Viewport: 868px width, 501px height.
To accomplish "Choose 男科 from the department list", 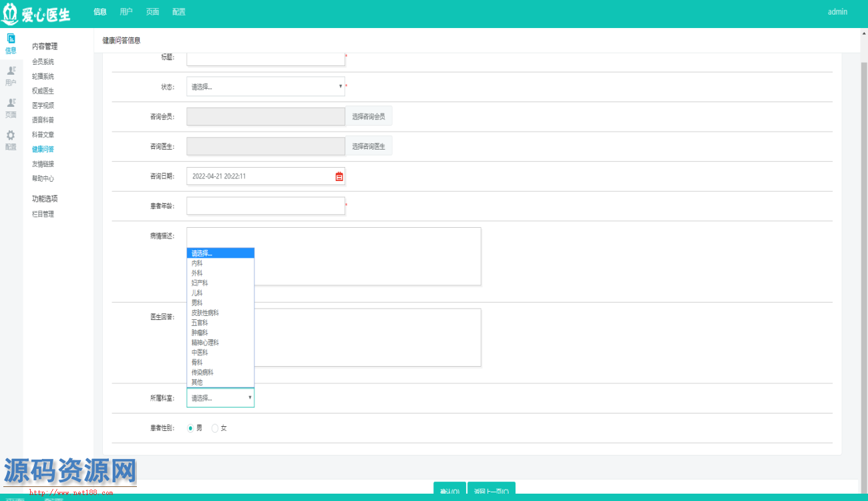I will click(x=220, y=303).
